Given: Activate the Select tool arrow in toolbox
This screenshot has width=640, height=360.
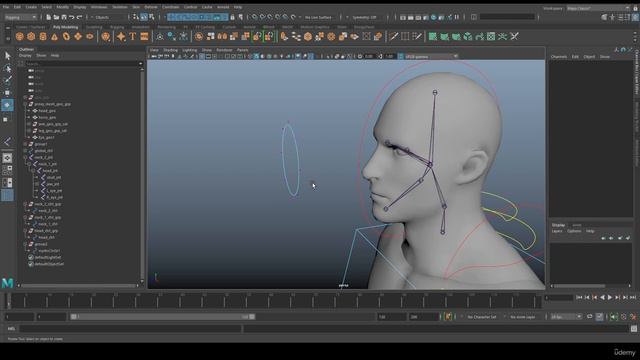Looking at the screenshot, I should pos(7,56).
